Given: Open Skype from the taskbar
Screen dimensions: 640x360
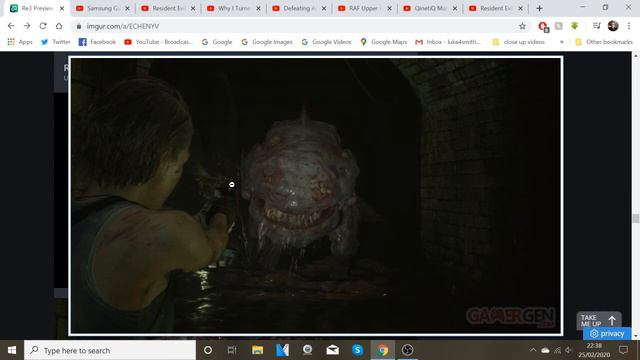Looking at the screenshot, I should 358,350.
